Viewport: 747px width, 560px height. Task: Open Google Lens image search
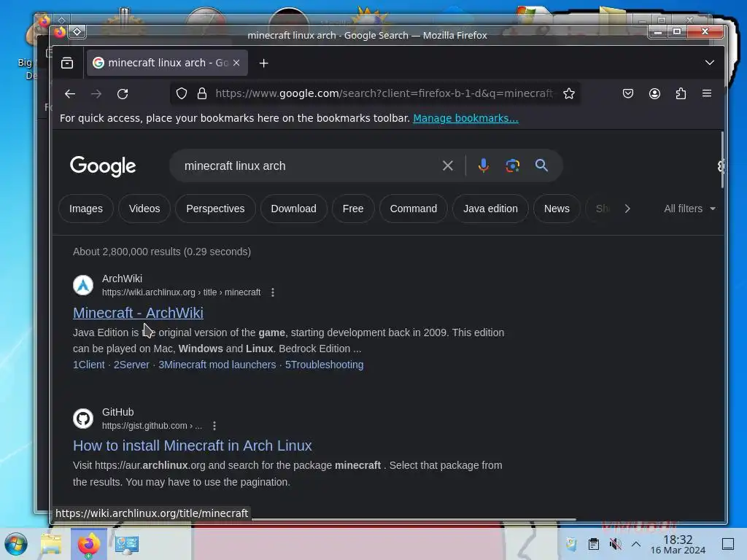[512, 166]
